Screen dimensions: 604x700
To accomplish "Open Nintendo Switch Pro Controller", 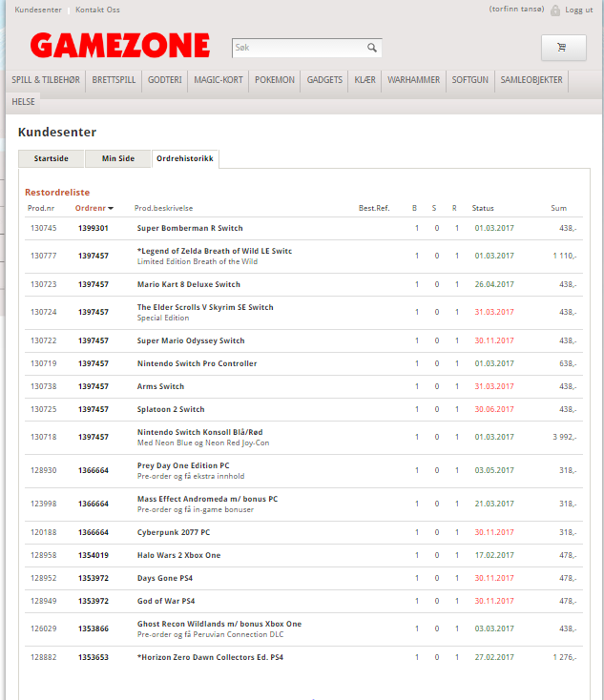I will pos(197,363).
